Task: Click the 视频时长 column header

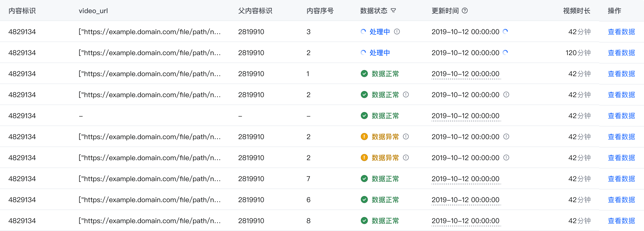Action: pos(576,11)
